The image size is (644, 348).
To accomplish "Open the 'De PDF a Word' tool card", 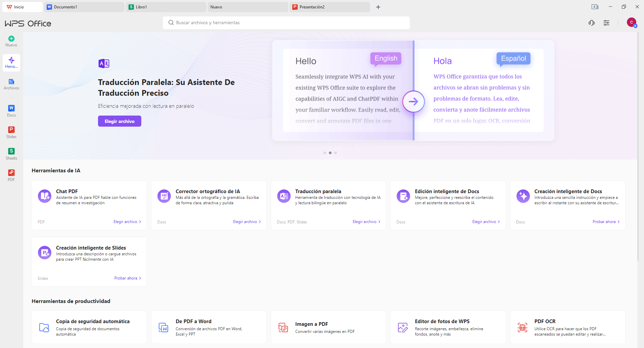I will click(x=209, y=327).
